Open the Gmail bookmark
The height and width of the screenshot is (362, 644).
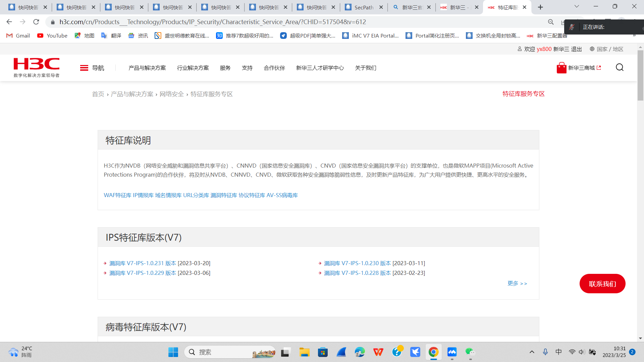pyautogui.click(x=18, y=36)
